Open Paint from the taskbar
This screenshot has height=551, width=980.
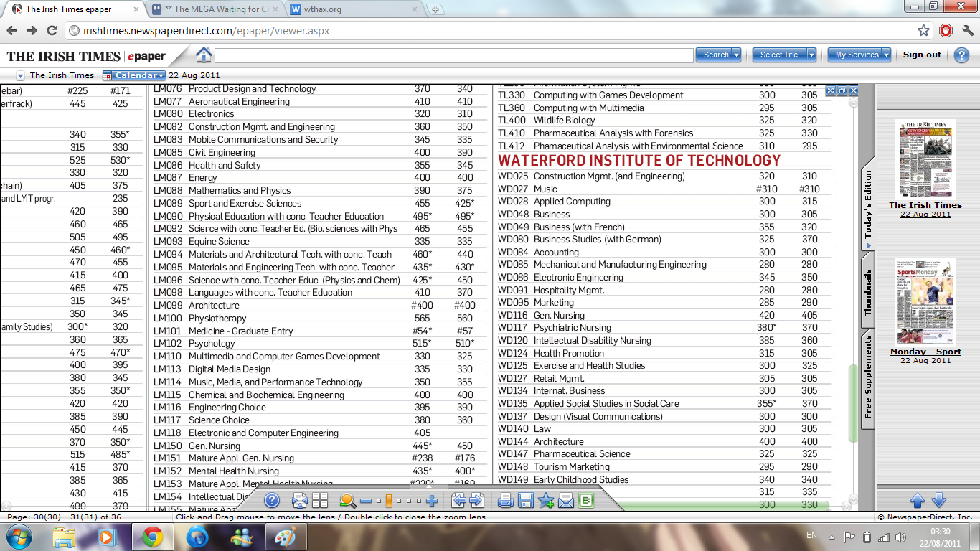point(286,537)
